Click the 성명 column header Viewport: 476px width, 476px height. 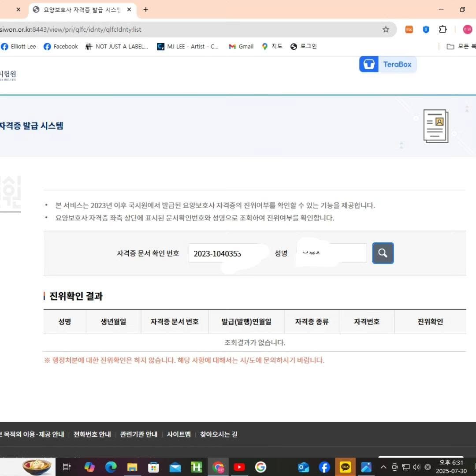(65, 321)
